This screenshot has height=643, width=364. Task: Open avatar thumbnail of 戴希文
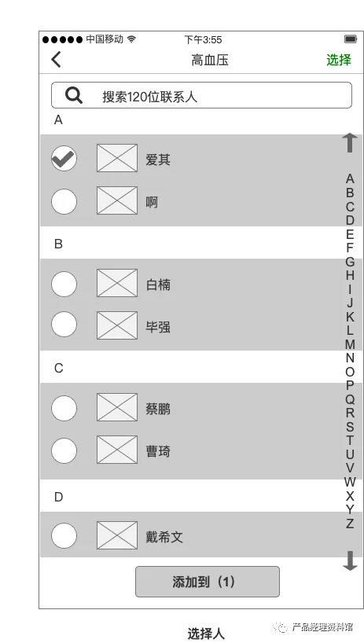[x=117, y=535]
